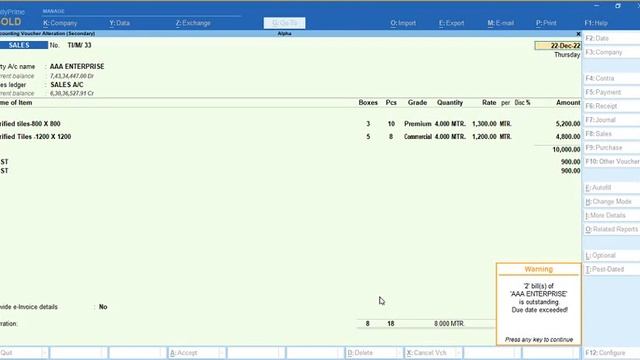Click the Commercial grade value
Screen dimensions: 640x360
[x=418, y=137]
